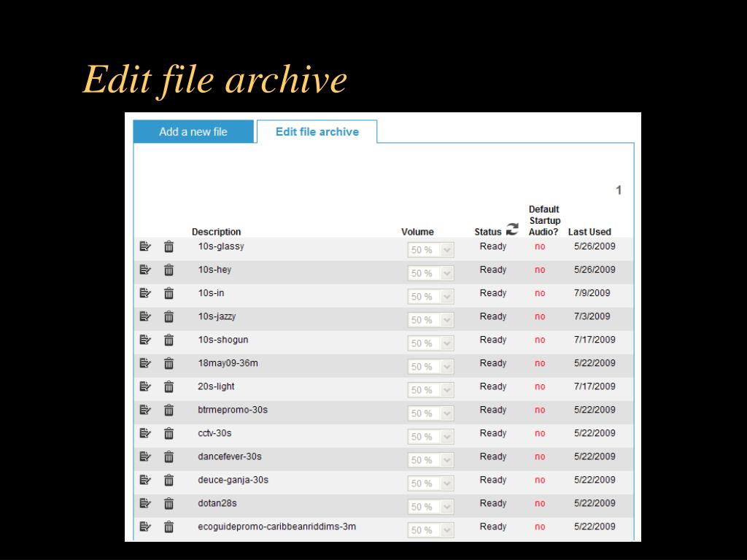Delete the ecoguidepromo-caribbeanriddims-3m file
The width and height of the screenshot is (747, 560).
pos(169,526)
